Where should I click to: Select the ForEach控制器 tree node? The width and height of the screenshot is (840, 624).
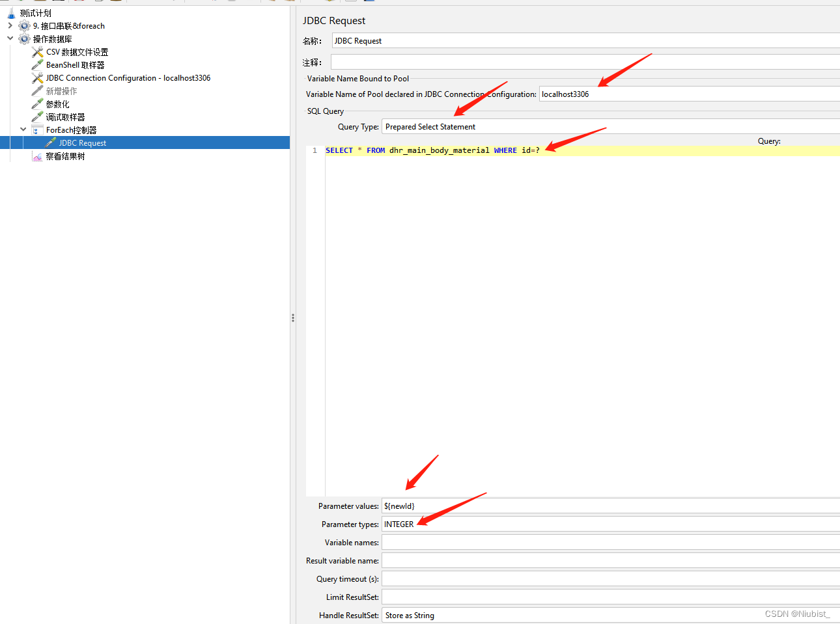pyautogui.click(x=72, y=130)
